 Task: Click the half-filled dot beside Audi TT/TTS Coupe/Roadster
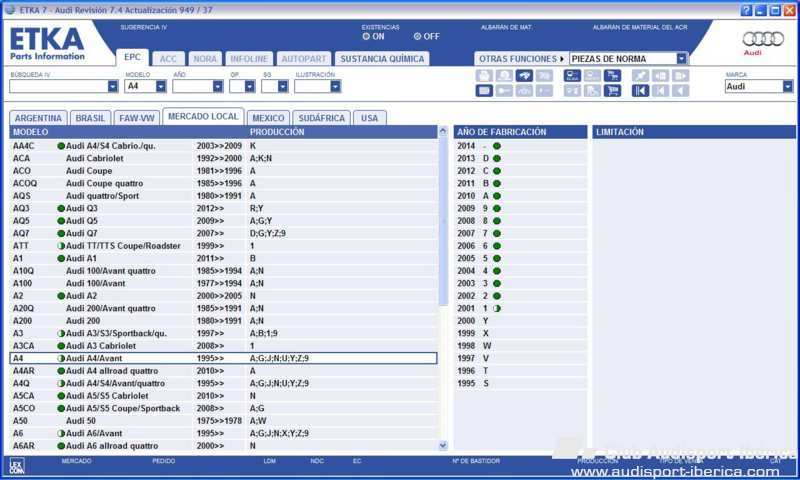pyautogui.click(x=61, y=246)
